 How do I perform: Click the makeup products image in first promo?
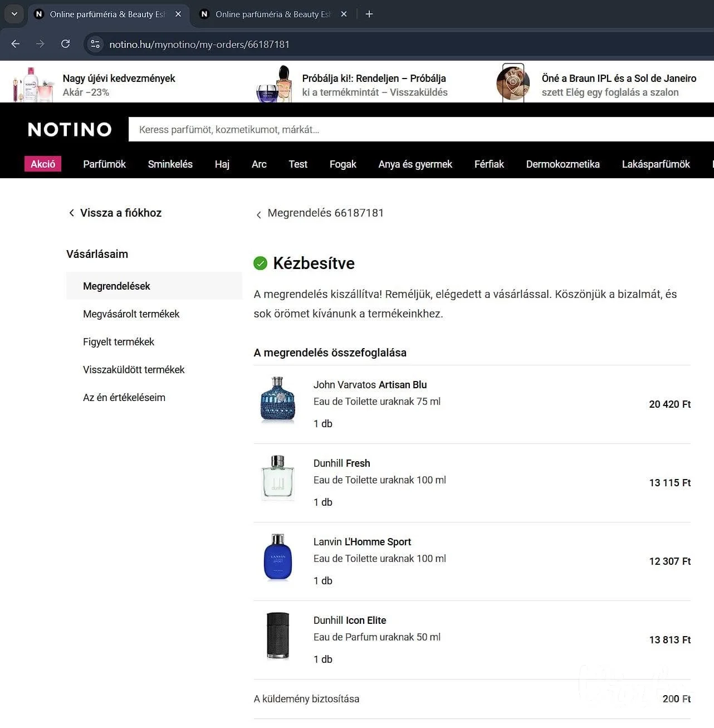pos(33,84)
